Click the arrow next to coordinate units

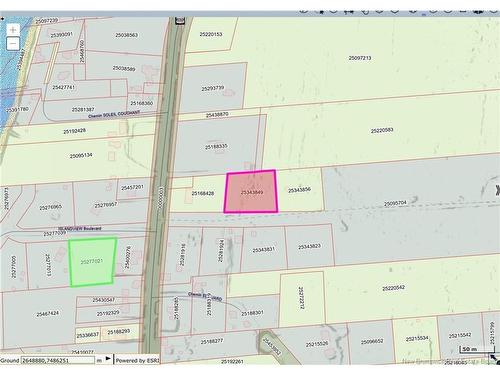(x=108, y=359)
